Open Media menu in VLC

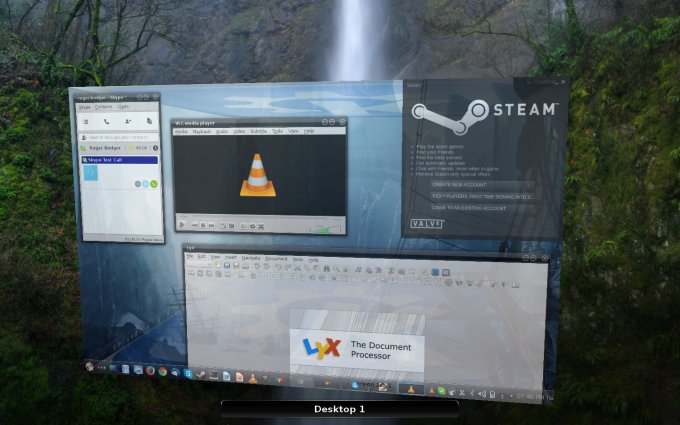point(181,131)
